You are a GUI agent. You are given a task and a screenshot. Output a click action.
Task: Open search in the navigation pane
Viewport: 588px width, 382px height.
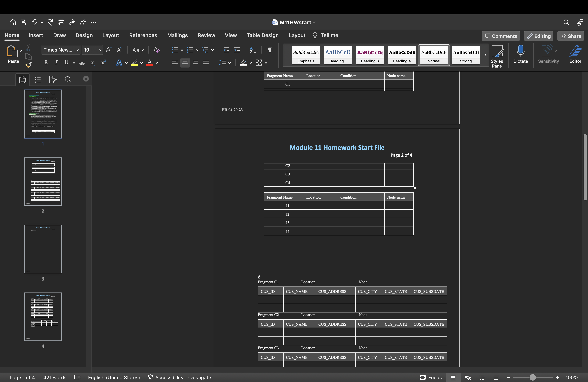(x=68, y=79)
